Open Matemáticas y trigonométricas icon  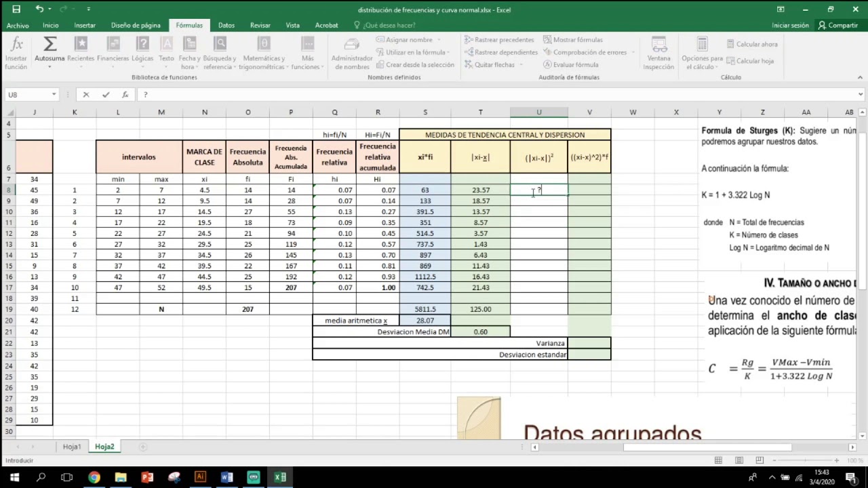264,45
